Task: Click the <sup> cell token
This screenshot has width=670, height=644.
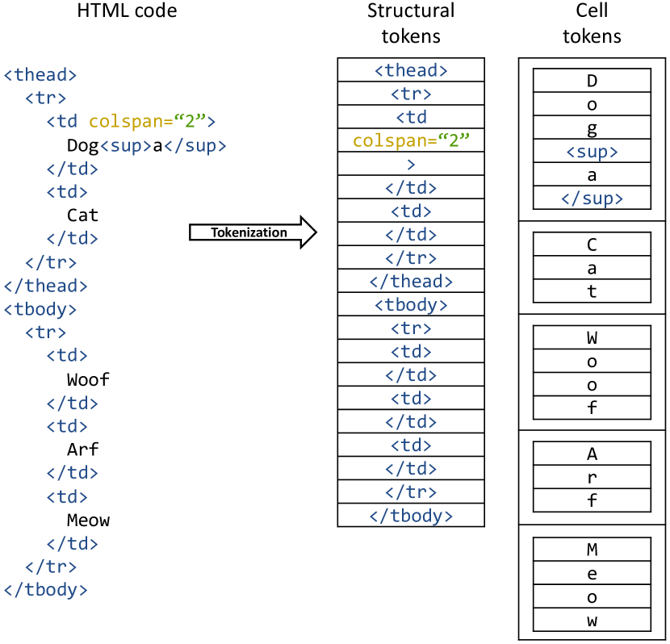Action: pyautogui.click(x=592, y=151)
